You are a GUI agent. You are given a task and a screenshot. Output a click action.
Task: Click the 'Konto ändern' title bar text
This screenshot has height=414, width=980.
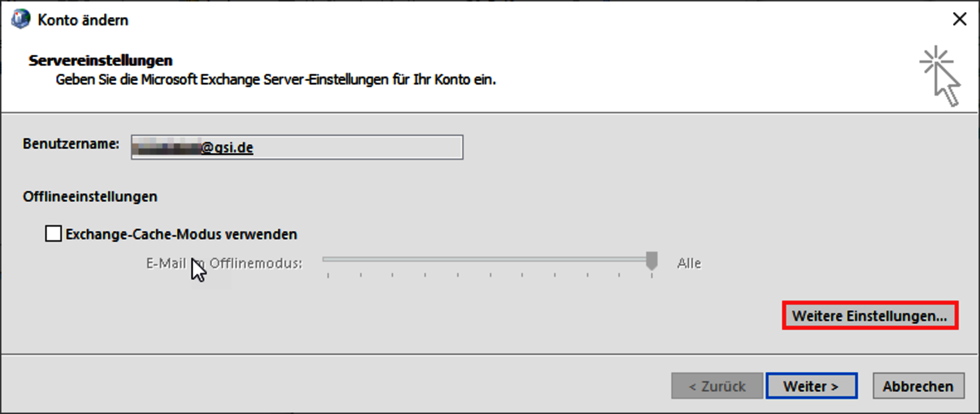(x=83, y=20)
